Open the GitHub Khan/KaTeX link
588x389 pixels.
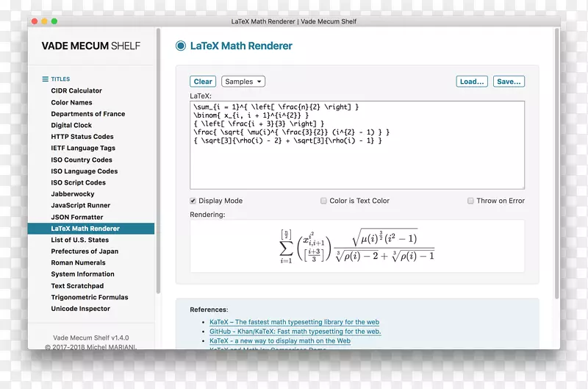pyautogui.click(x=295, y=332)
